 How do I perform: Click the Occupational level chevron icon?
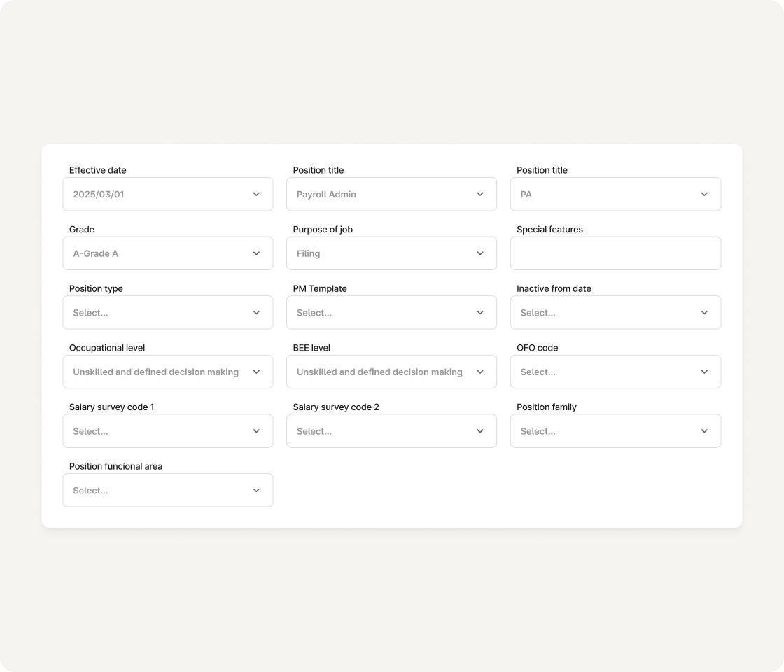tap(256, 372)
